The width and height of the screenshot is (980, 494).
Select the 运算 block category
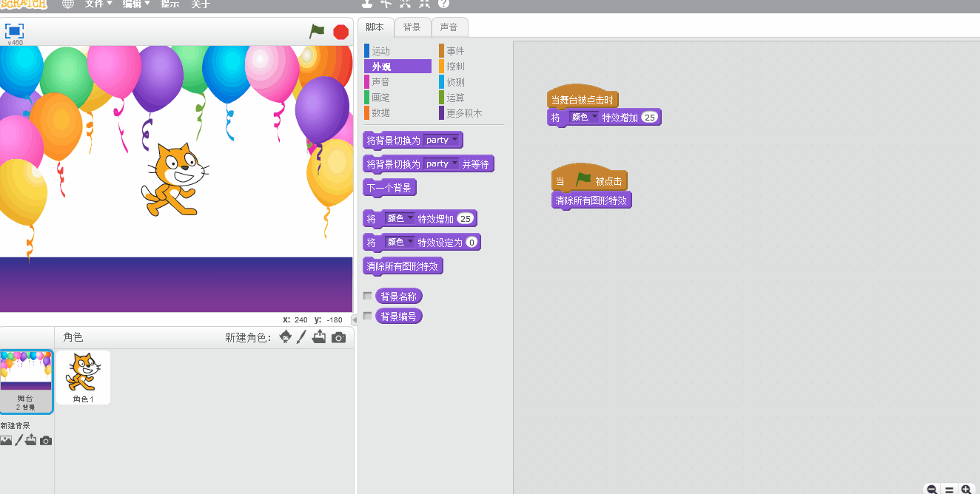(471, 98)
